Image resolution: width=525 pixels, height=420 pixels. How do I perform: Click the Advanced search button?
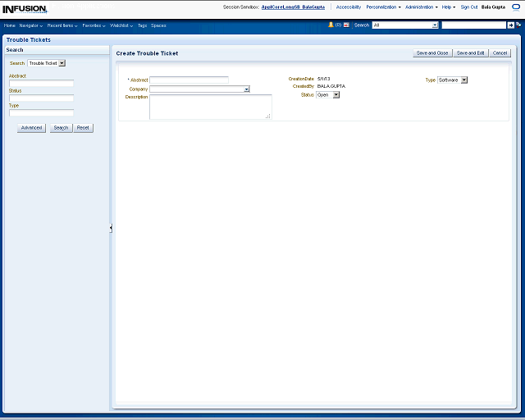[x=31, y=128]
